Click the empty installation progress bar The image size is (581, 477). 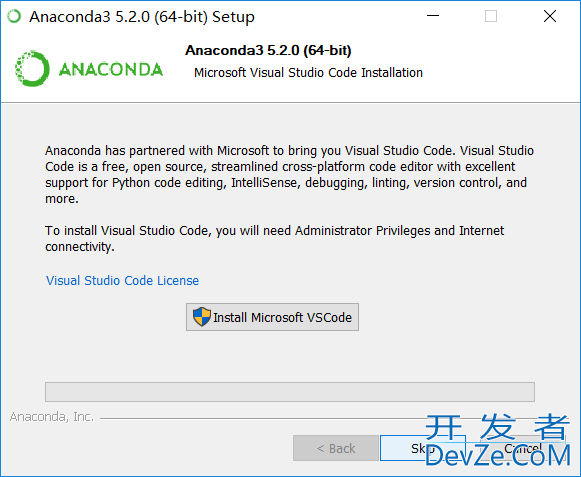tap(290, 392)
